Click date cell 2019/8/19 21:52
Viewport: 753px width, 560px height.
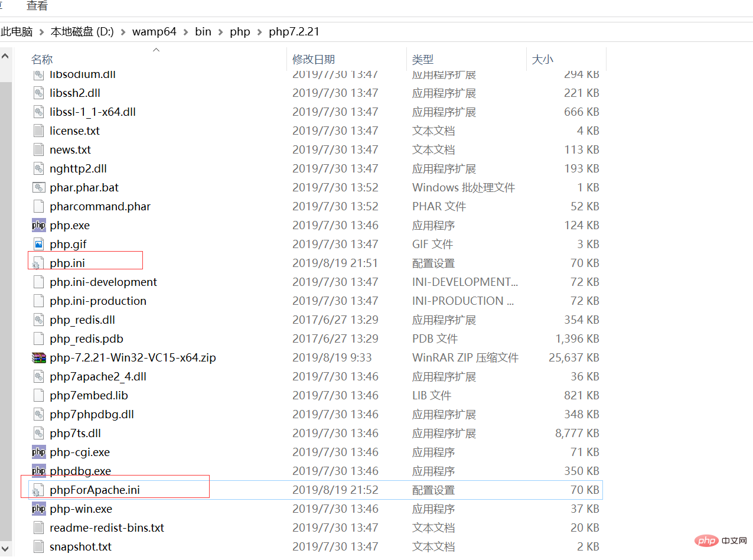click(x=335, y=490)
